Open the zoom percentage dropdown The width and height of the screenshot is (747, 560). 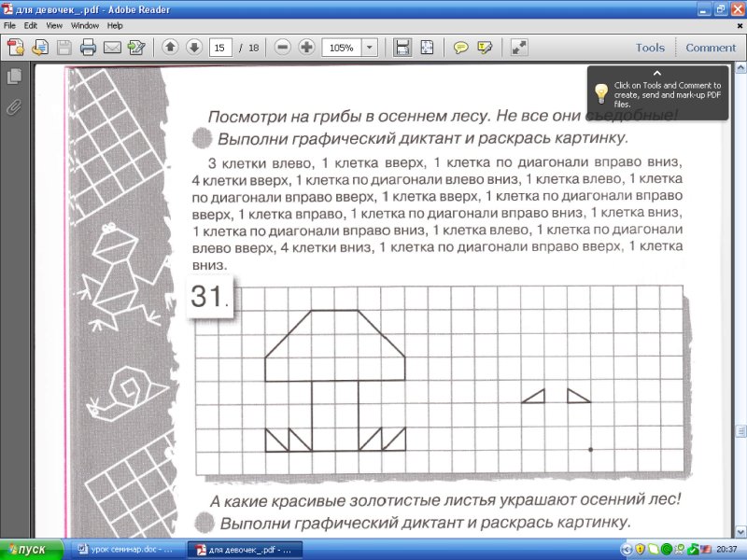coord(368,48)
